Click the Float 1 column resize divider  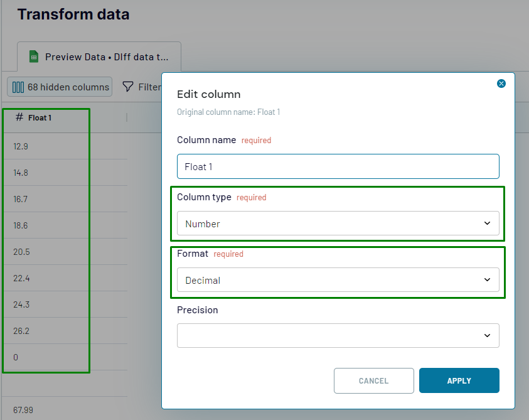click(x=127, y=118)
